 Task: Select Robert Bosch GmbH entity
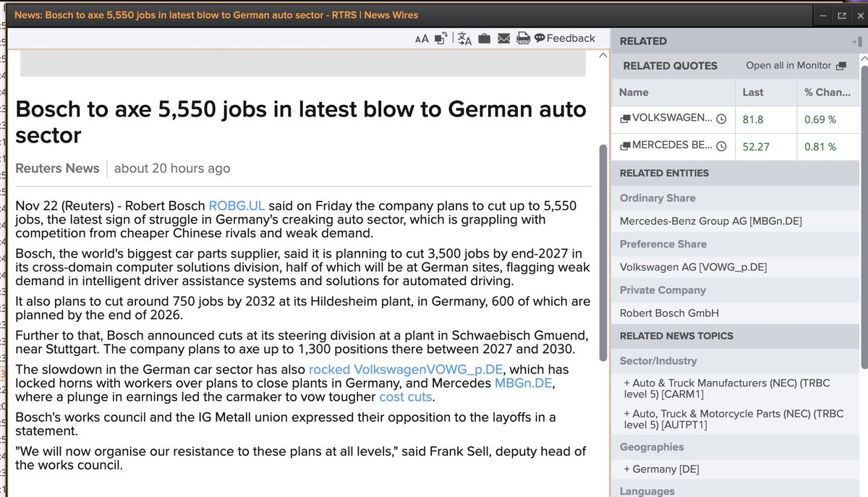(x=669, y=313)
